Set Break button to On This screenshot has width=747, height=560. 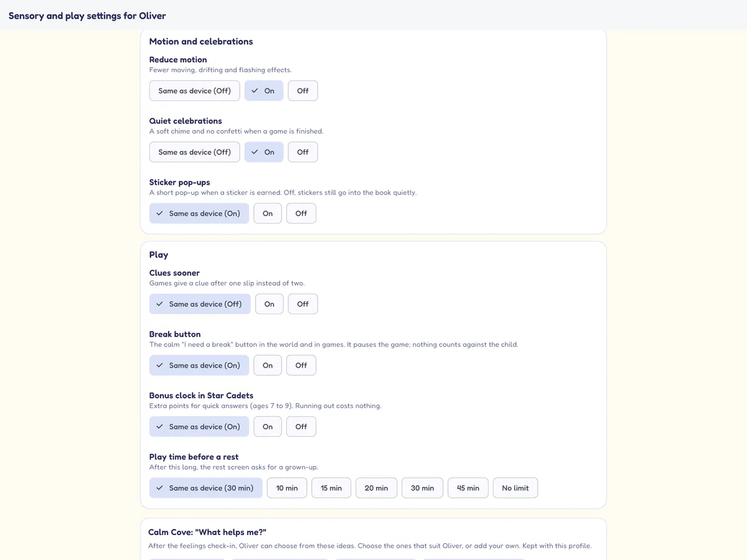point(268,365)
